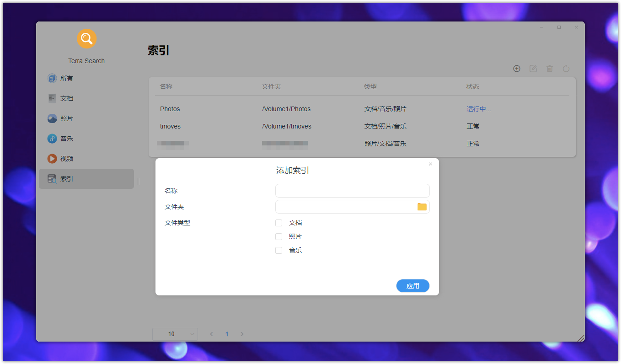Close the 添加索引 dialog

430,164
